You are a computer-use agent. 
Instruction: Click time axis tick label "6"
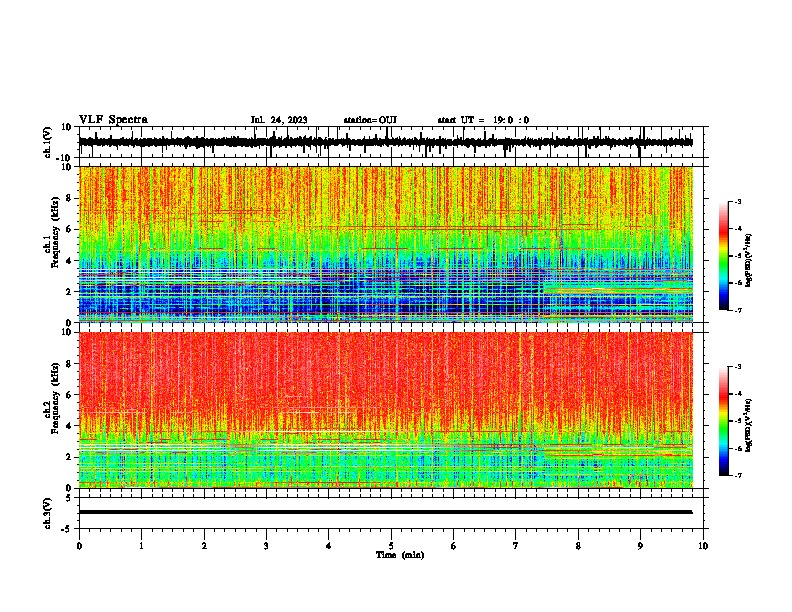[454, 546]
